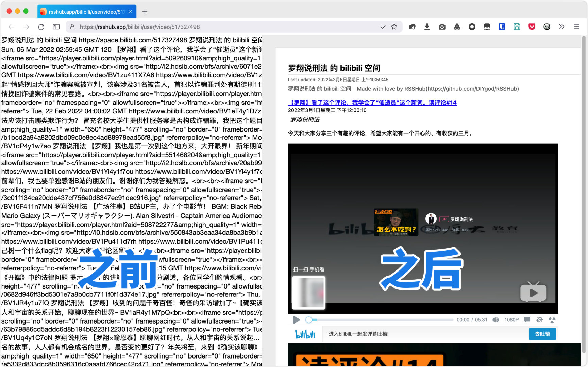This screenshot has height=367, width=588.
Task: Click the blurred QR code image
Action: [x=309, y=293]
